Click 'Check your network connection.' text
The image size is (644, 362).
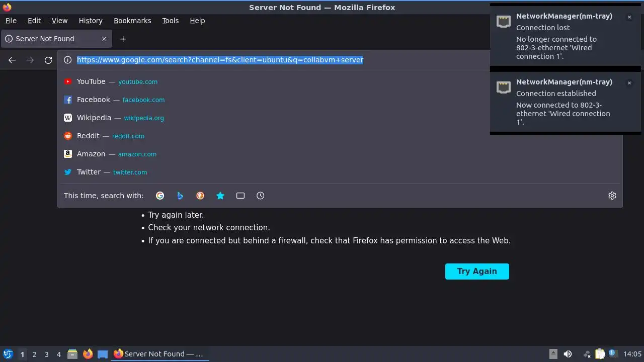pos(209,227)
